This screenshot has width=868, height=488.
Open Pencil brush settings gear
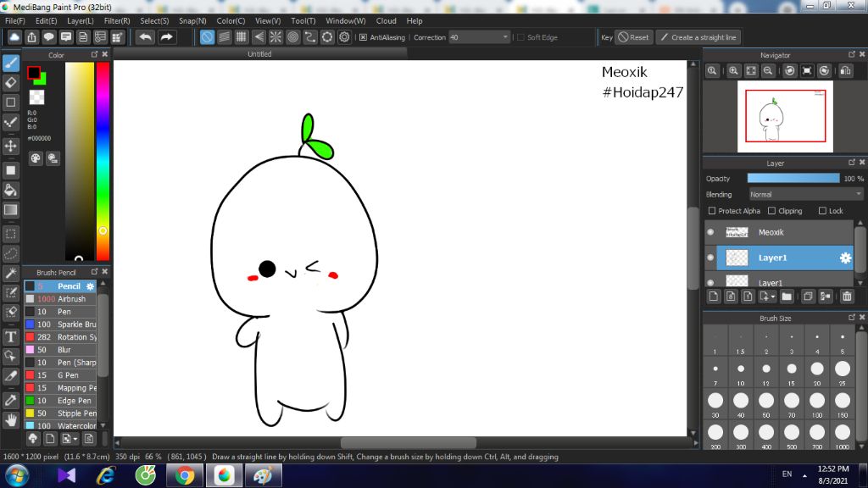click(90, 286)
